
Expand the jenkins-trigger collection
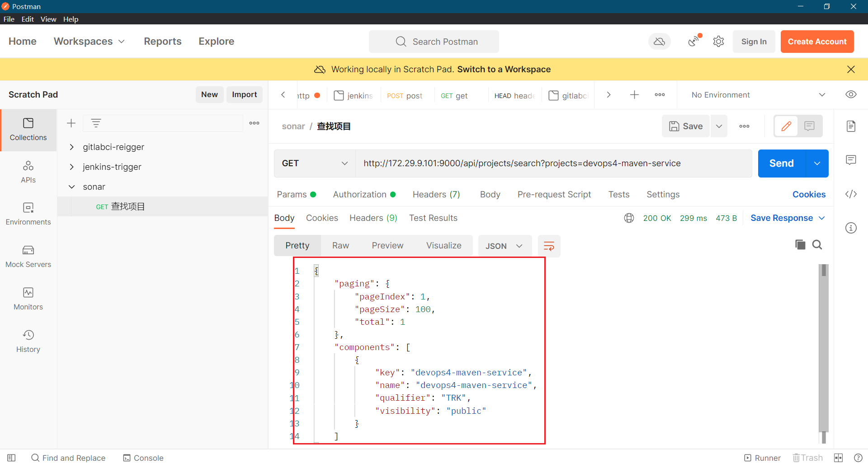click(x=71, y=167)
